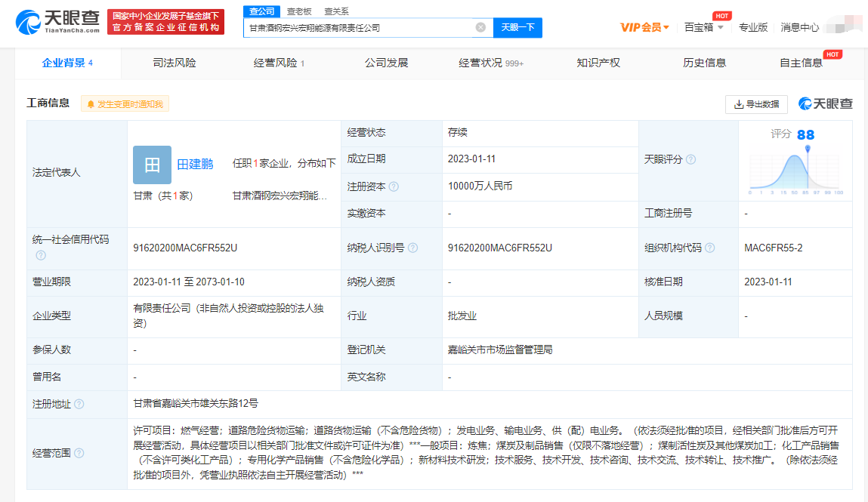This screenshot has height=502, width=868.
Task: Click the credit code 91620200MAC6FR552U under 统一社会信用代码
Action: [185, 248]
